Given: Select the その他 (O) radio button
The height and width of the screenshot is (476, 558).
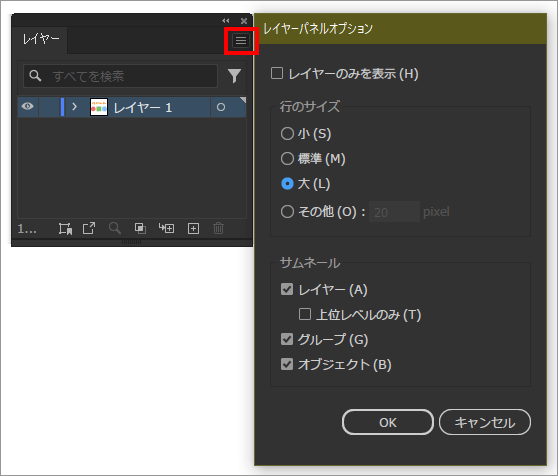Looking at the screenshot, I should point(287,212).
